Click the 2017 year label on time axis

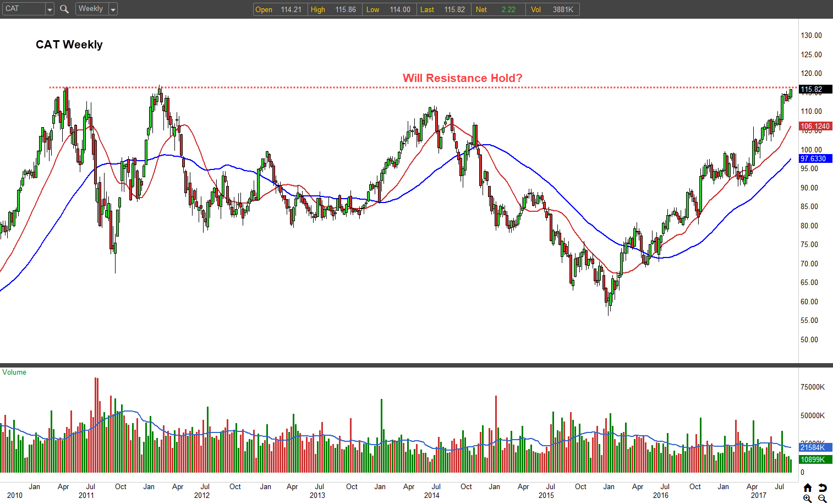pyautogui.click(x=759, y=495)
